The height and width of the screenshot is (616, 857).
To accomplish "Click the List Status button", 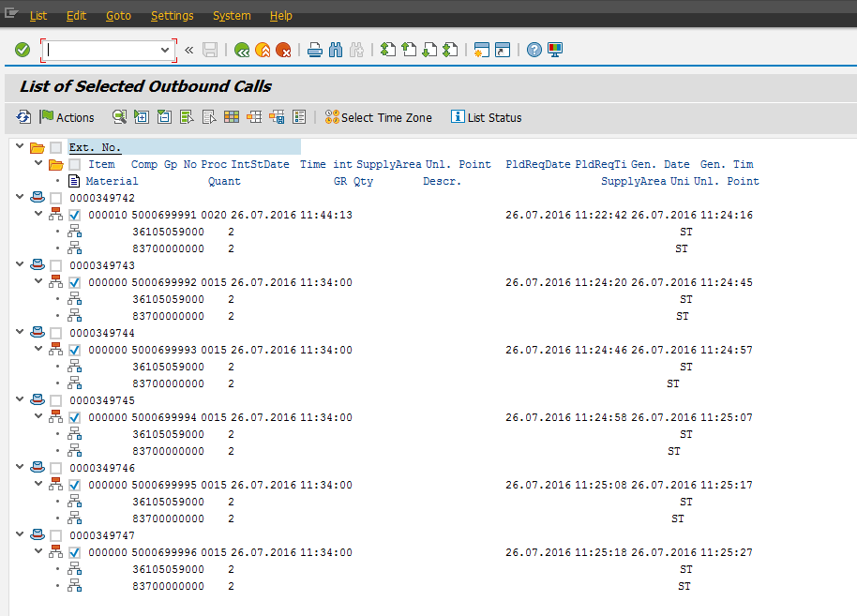I will [x=486, y=117].
